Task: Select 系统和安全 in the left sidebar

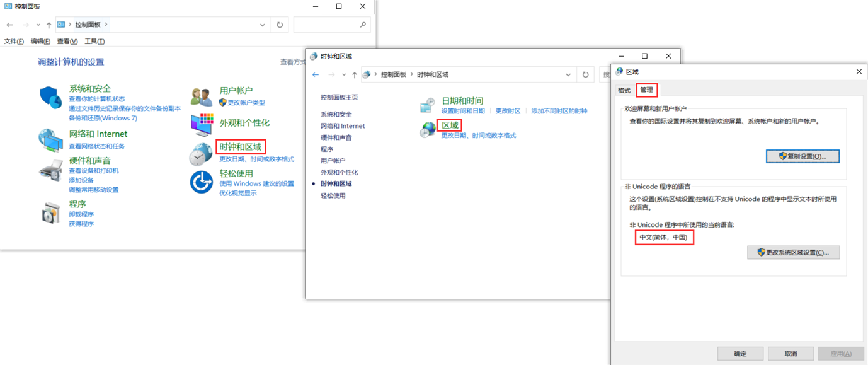Action: 336,115
